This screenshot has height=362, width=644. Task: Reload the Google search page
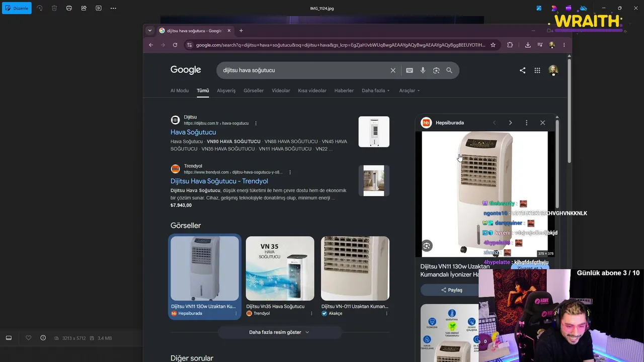[175, 45]
